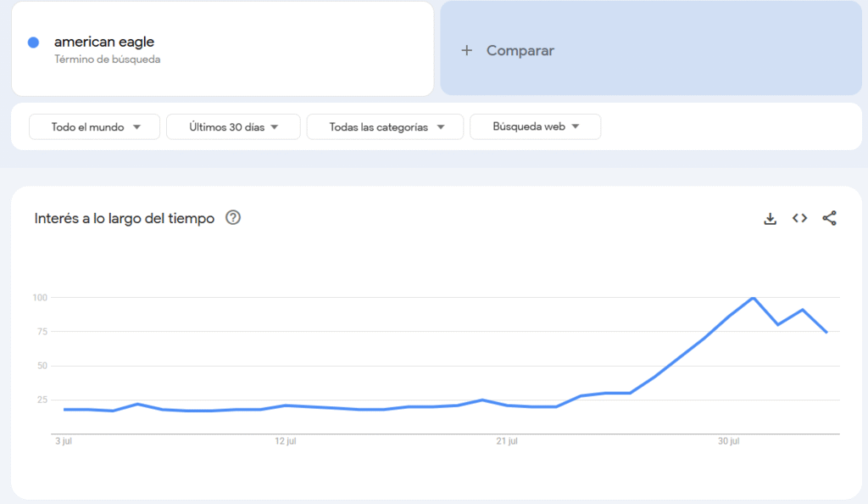Image resolution: width=868 pixels, height=504 pixels.
Task: Click the 3 jul date label
Action: coord(64,441)
